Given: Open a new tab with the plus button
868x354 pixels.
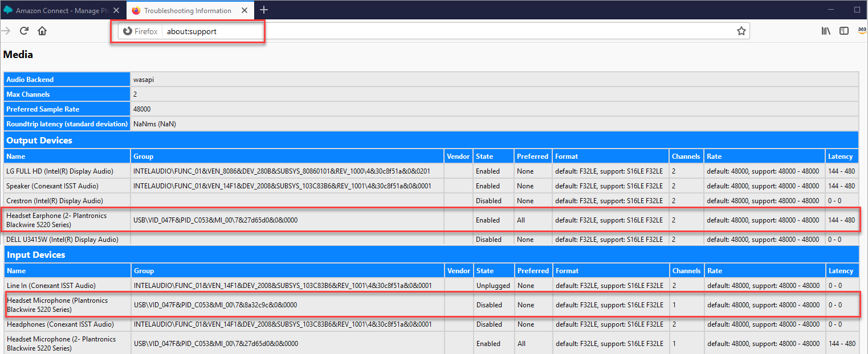Looking at the screenshot, I should coord(264,10).
